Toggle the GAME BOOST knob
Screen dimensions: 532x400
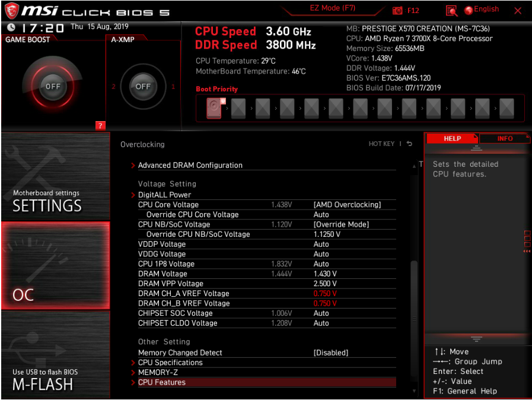coord(53,86)
